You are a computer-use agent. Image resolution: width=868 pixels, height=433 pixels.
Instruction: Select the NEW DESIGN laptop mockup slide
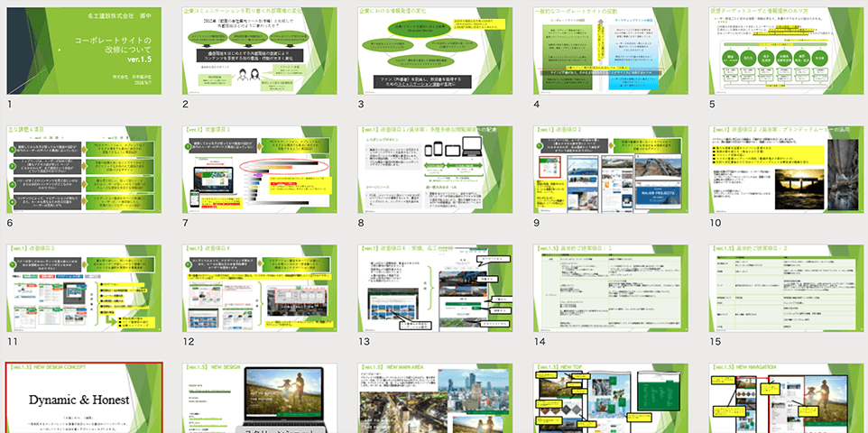[x=258, y=398]
